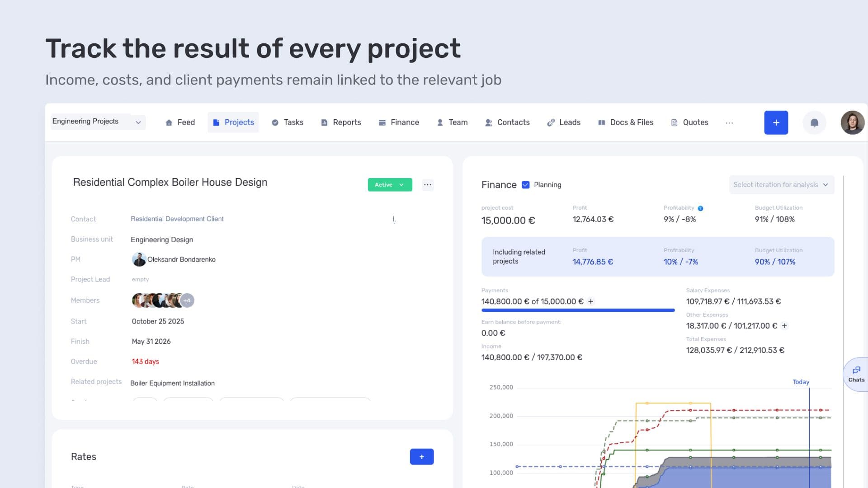Open Engineering Projects workspace dropdown
The height and width of the screenshot is (488, 868).
tap(98, 122)
